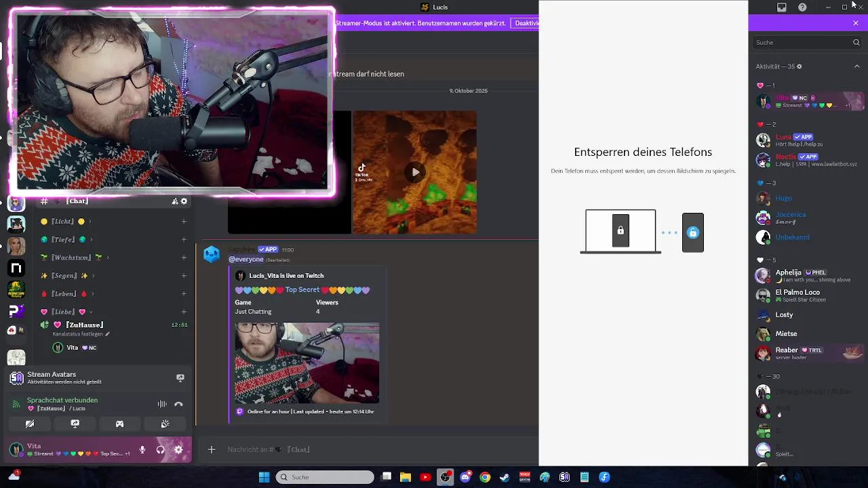The width and height of the screenshot is (868, 488).
Task: Select the ZuHause voice channel
Action: pyautogui.click(x=114, y=325)
